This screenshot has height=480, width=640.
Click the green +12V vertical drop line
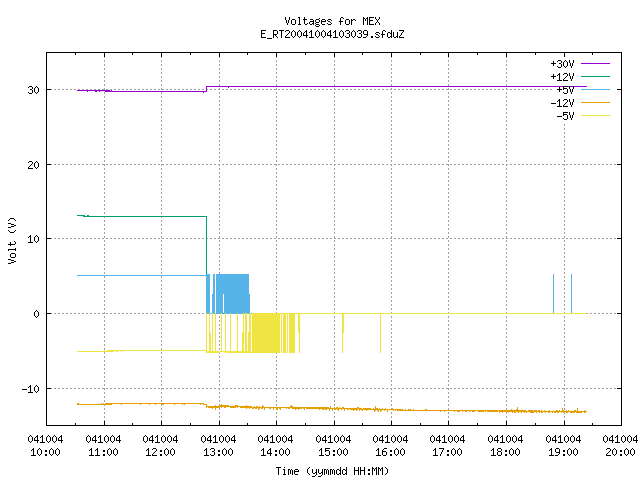(207, 245)
